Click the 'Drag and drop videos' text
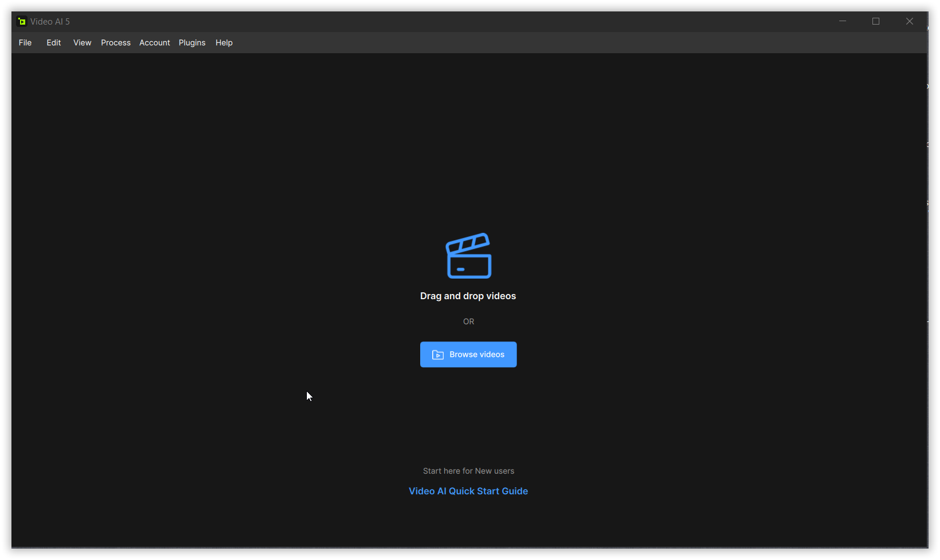This screenshot has height=560, width=940. (x=468, y=296)
